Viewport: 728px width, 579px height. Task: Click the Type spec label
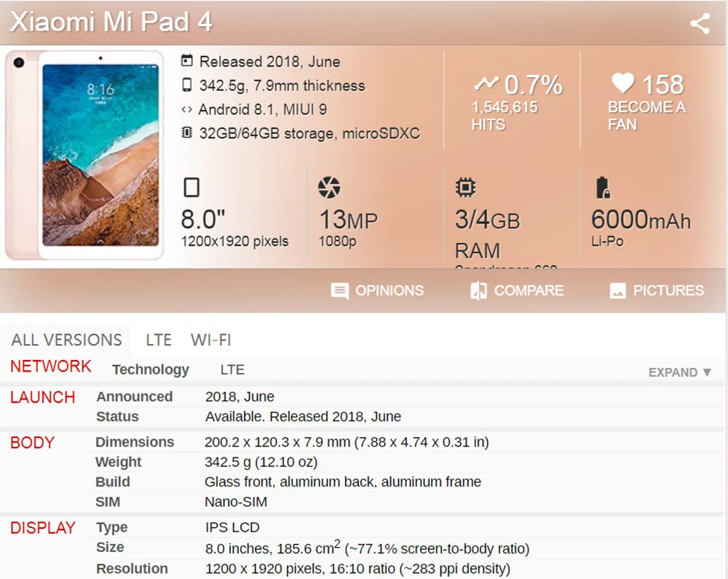click(112, 528)
